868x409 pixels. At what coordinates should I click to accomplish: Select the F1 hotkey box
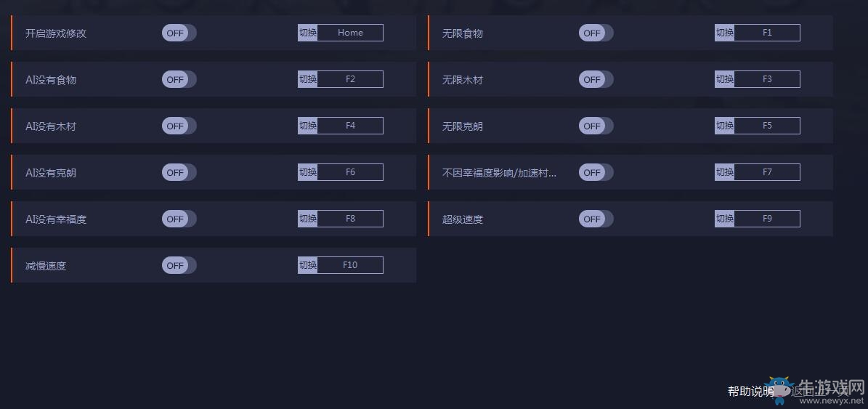click(x=767, y=33)
